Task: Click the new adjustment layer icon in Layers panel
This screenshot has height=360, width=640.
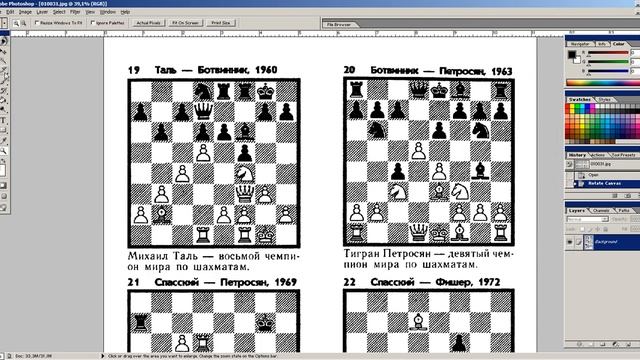Action: point(615,344)
